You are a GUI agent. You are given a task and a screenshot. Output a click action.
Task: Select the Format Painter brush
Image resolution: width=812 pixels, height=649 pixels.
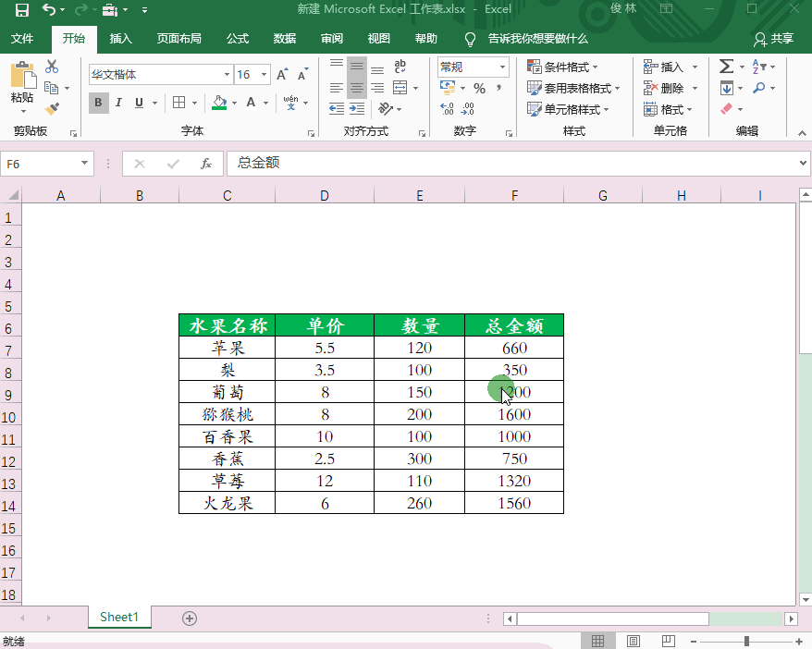pyautogui.click(x=52, y=109)
